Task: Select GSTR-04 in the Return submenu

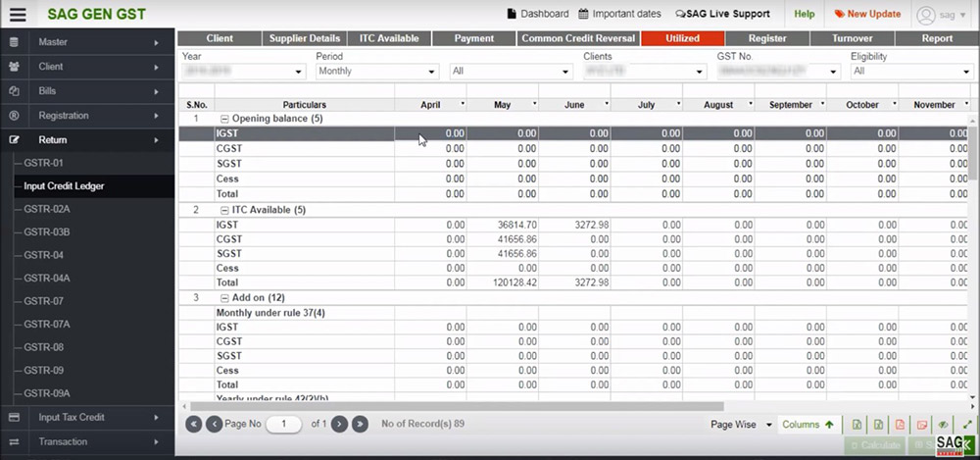Action: tap(44, 255)
